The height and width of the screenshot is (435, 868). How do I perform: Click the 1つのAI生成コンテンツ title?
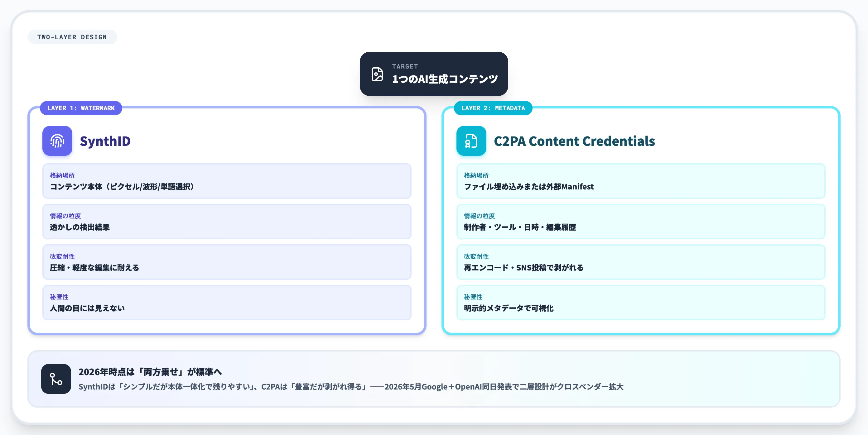coord(445,79)
